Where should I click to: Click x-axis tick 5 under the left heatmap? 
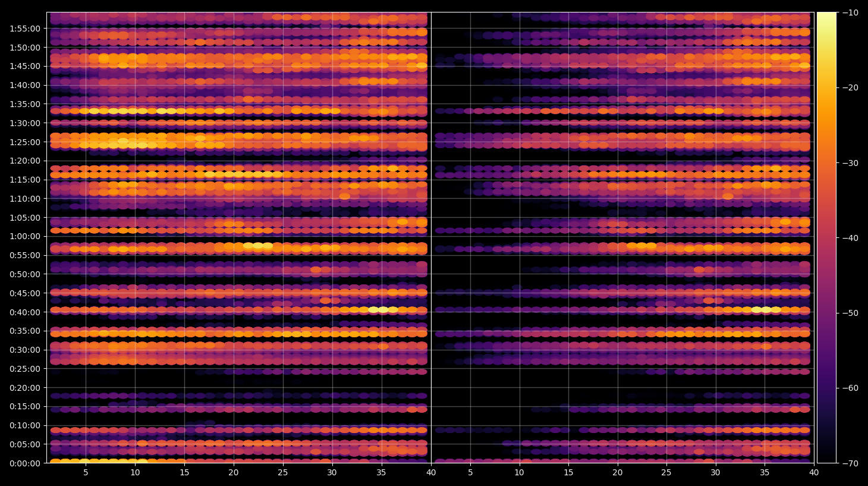86,473
